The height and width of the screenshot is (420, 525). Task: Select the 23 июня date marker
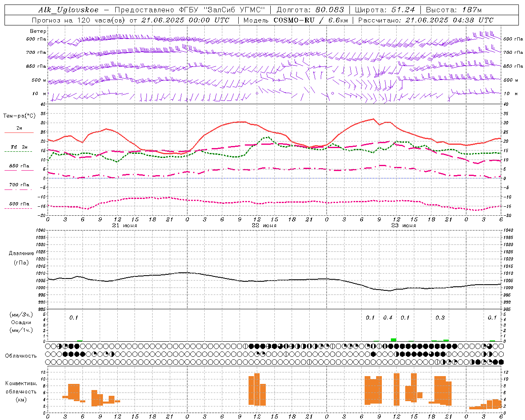[403, 226]
